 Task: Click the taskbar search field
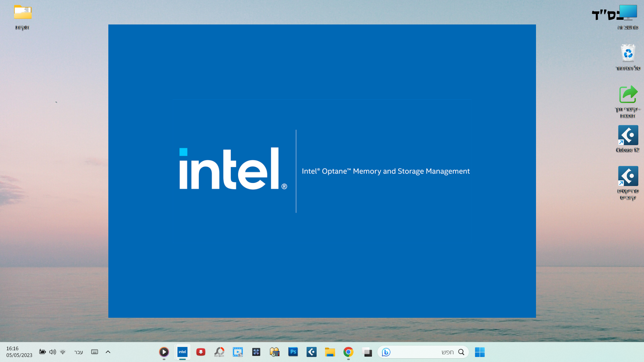(423, 352)
